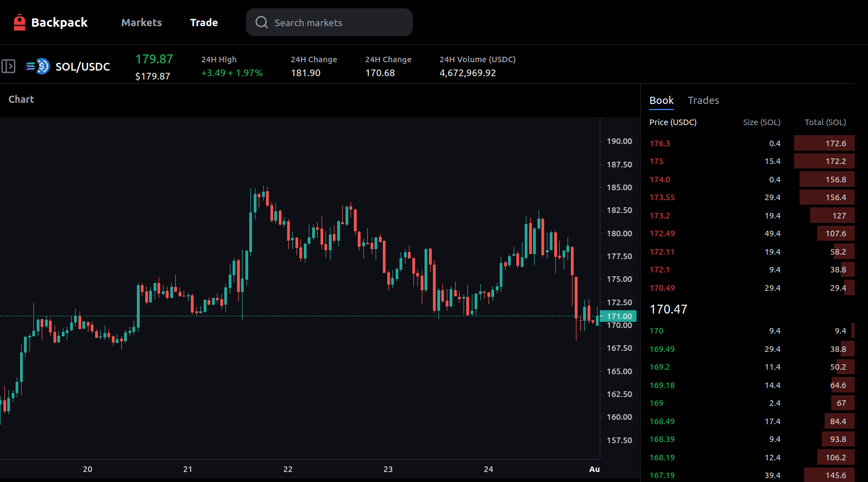
Task: Select bid price 169.18
Action: 662,385
